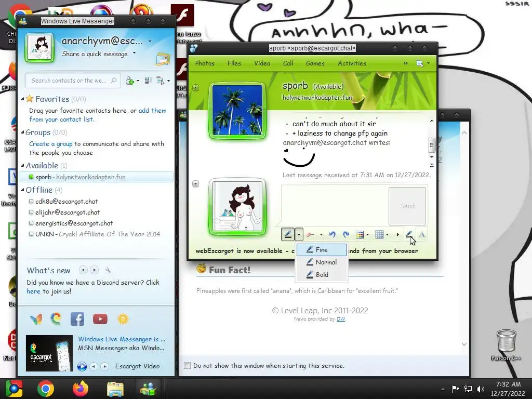Click the grid background icon
The height and width of the screenshot is (399, 532).
tap(379, 234)
